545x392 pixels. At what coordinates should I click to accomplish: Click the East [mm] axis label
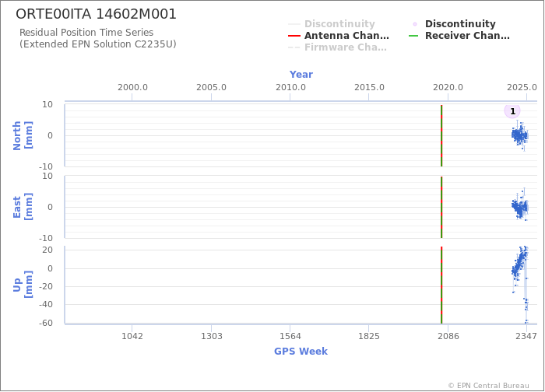pos(23,207)
